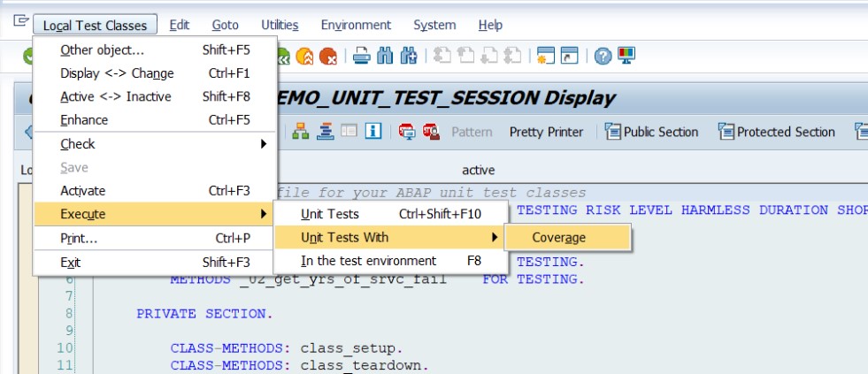
Task: Choose Coverage from the submenu
Action: 567,237
